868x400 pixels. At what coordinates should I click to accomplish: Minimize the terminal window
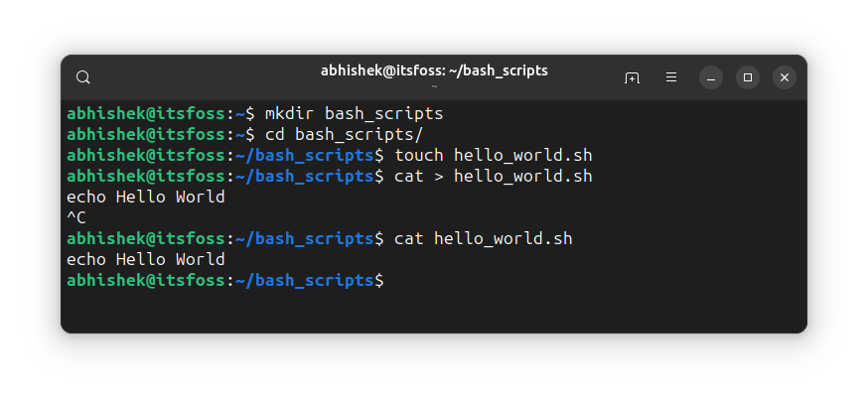coord(711,77)
